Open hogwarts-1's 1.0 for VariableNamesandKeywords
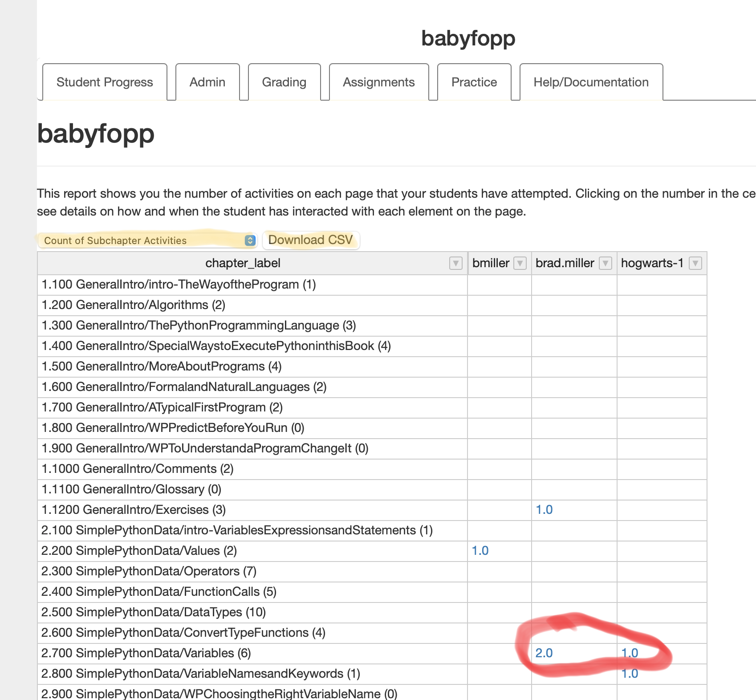The image size is (756, 700). pos(630,674)
